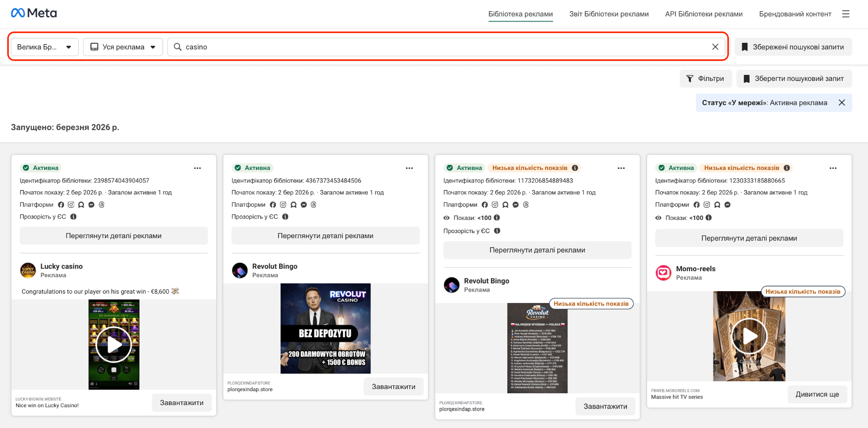Click Messenger platform icon on ad 4367373453484506

point(303,205)
